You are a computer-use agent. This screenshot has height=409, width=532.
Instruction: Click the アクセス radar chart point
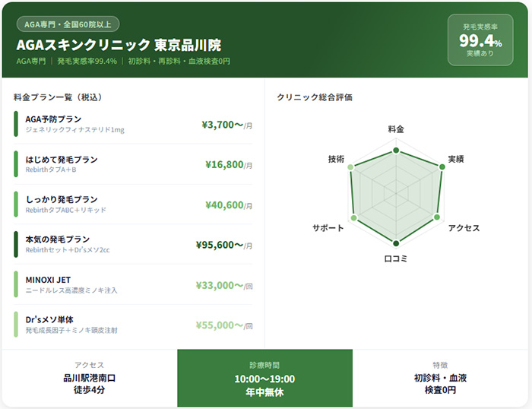(x=438, y=218)
